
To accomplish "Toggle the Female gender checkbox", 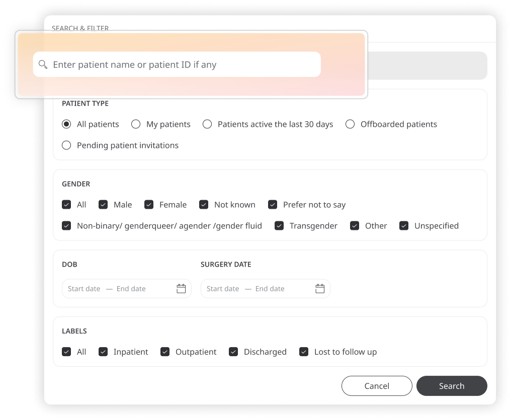I will 149,205.
